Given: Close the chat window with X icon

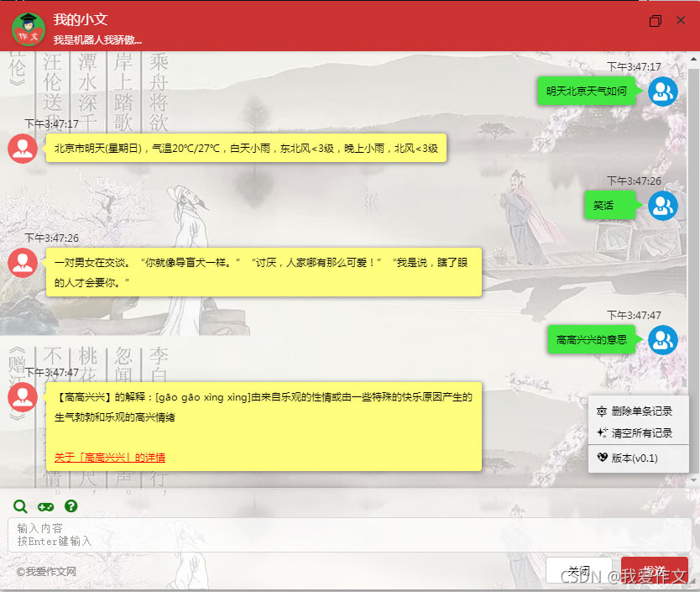Looking at the screenshot, I should pos(681,20).
